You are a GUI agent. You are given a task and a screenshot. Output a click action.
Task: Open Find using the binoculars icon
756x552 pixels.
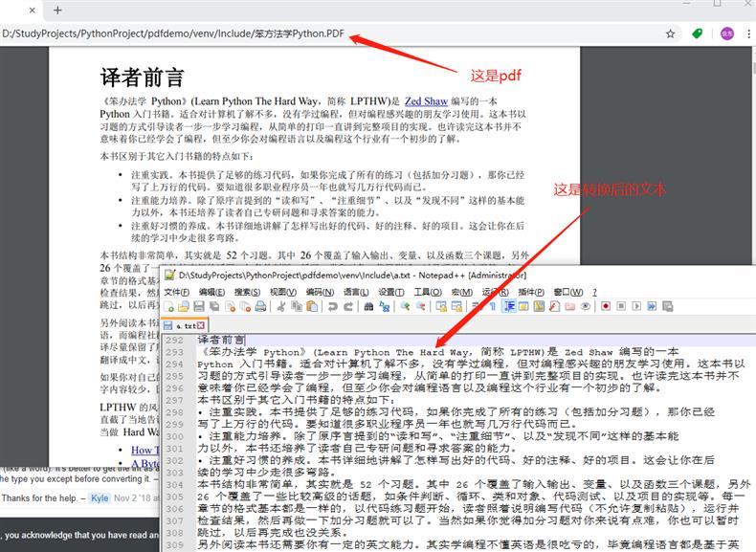[x=368, y=306]
